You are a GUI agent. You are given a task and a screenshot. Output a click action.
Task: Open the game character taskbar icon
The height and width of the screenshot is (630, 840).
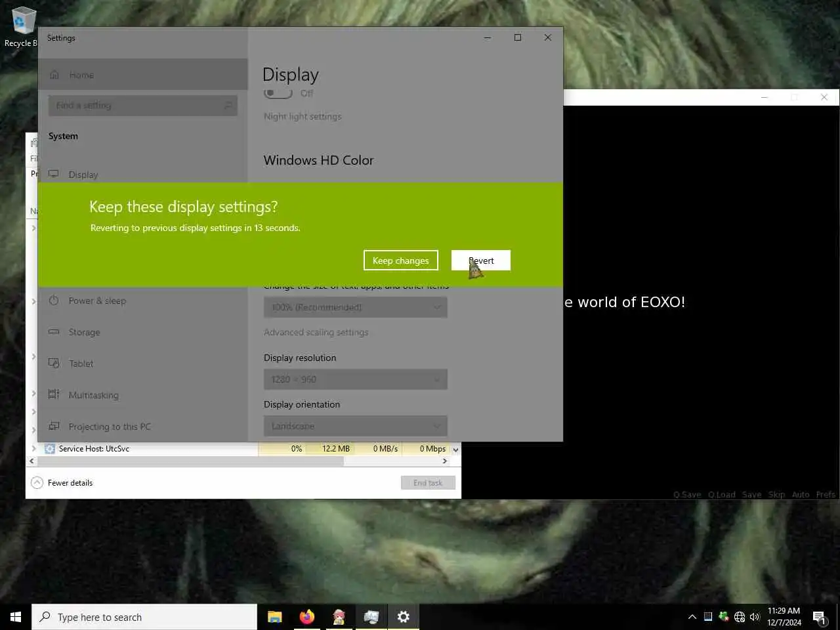[x=339, y=617]
